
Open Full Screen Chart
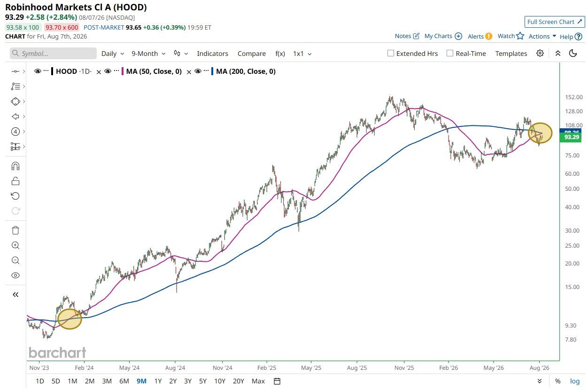click(554, 22)
